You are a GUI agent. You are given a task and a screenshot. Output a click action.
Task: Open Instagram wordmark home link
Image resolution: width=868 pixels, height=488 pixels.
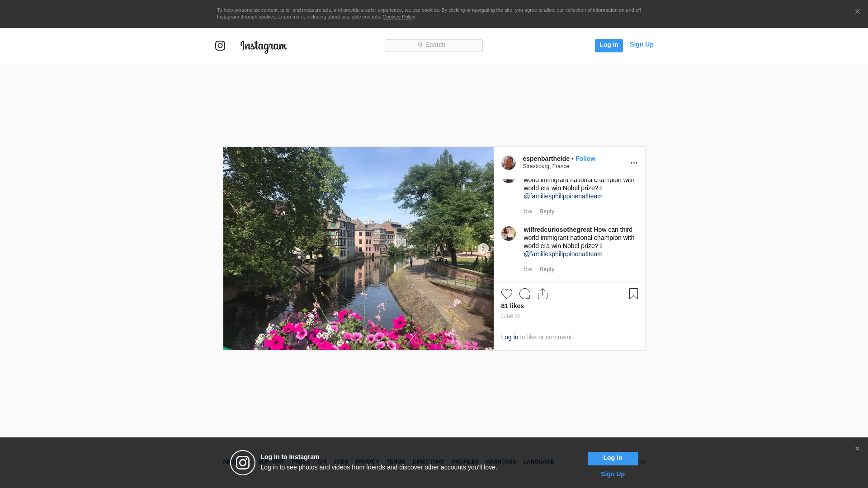click(x=264, y=47)
